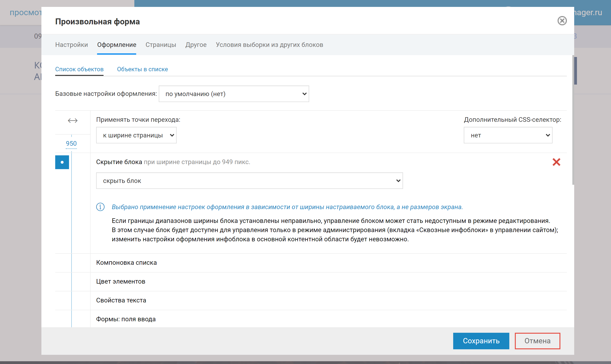Toggle the blue dot breakpoint marker

pyautogui.click(x=62, y=162)
